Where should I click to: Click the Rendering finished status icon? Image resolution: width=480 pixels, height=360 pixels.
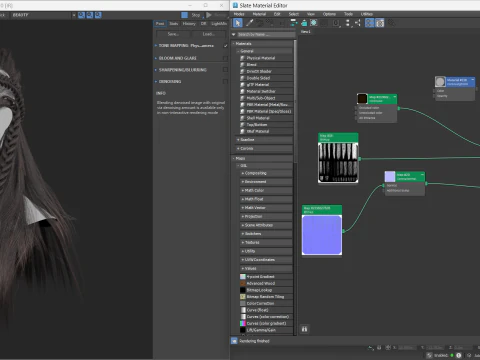(x=234, y=341)
